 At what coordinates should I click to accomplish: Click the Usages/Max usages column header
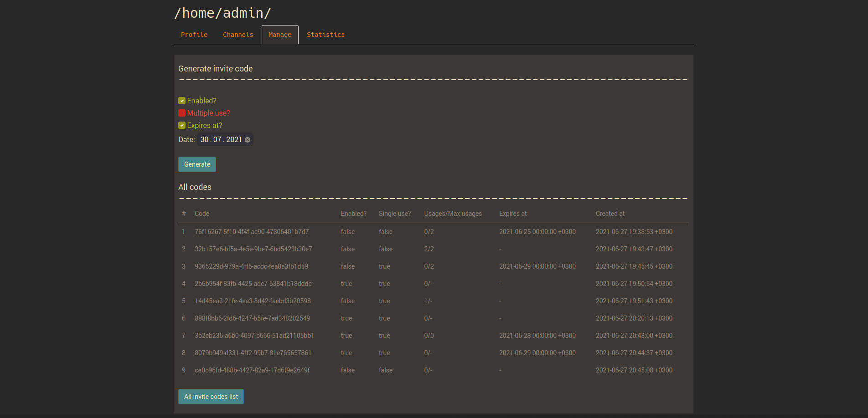tap(453, 214)
